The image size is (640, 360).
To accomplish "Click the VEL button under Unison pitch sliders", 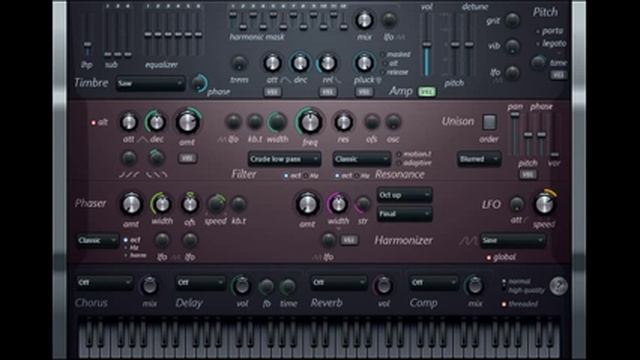I will pyautogui.click(x=528, y=174).
